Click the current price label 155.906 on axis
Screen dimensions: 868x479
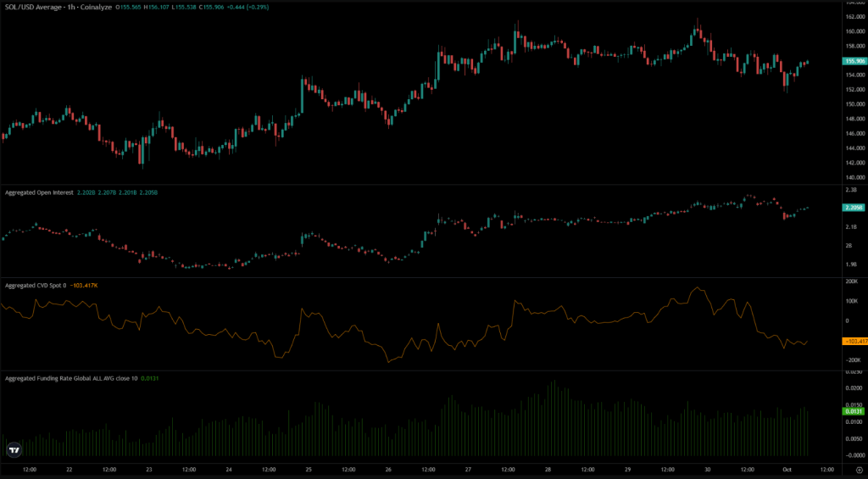tap(854, 61)
